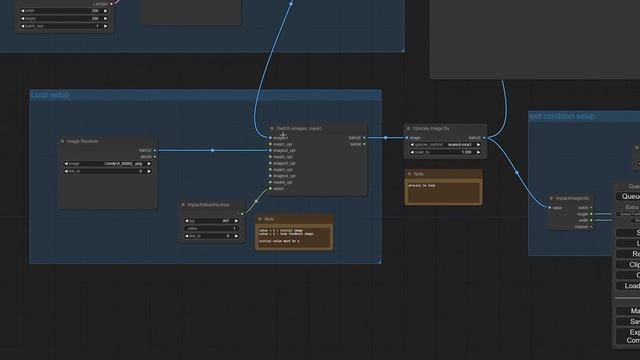This screenshot has height=360, width=640.
Task: Collapse the Note node inside Loop setup
Action: tap(260, 219)
